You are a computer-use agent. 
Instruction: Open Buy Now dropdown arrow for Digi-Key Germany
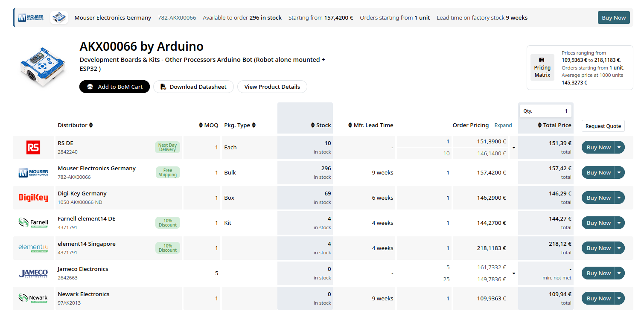tap(619, 198)
